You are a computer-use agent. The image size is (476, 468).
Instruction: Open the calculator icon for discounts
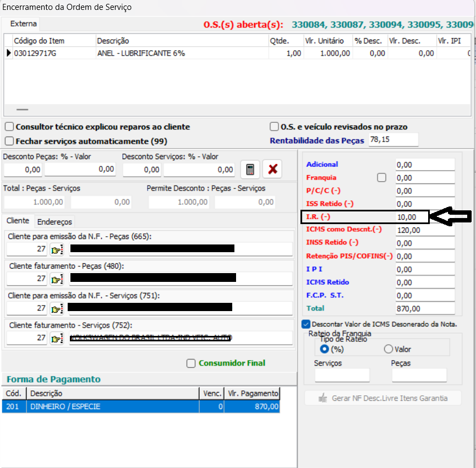coord(250,170)
